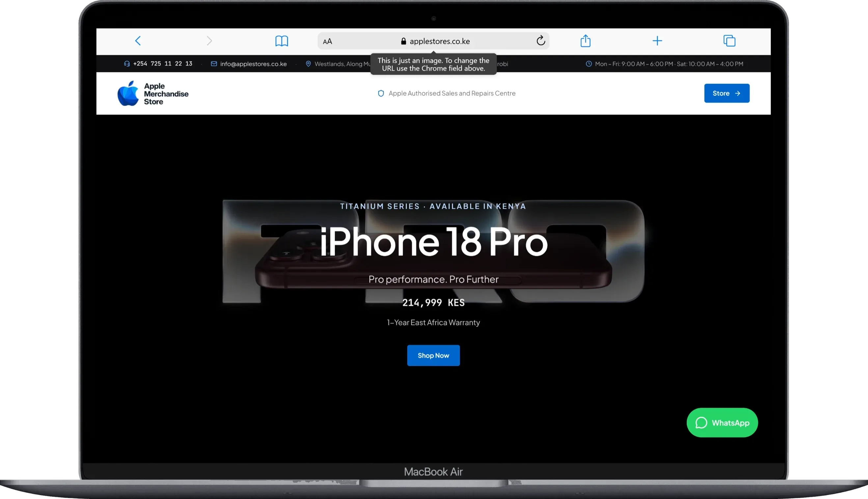Screen dimensions: 868x499
Task: Open the Store button
Action: click(727, 93)
